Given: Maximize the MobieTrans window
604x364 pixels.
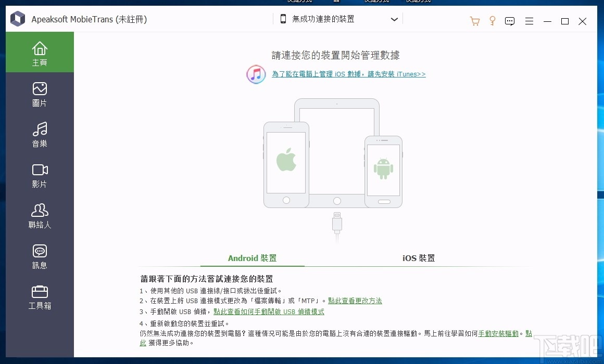Looking at the screenshot, I should coord(565,21).
